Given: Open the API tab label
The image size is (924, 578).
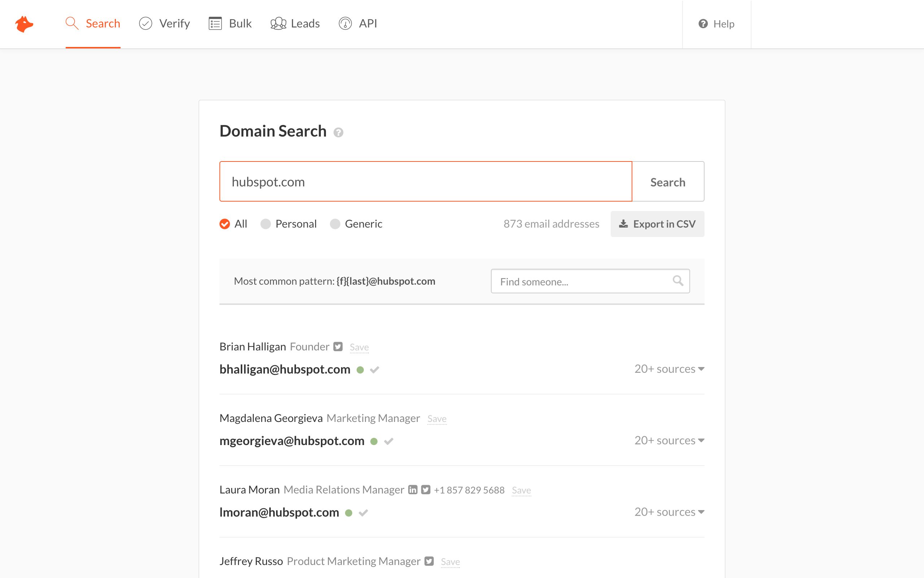Looking at the screenshot, I should (x=368, y=24).
